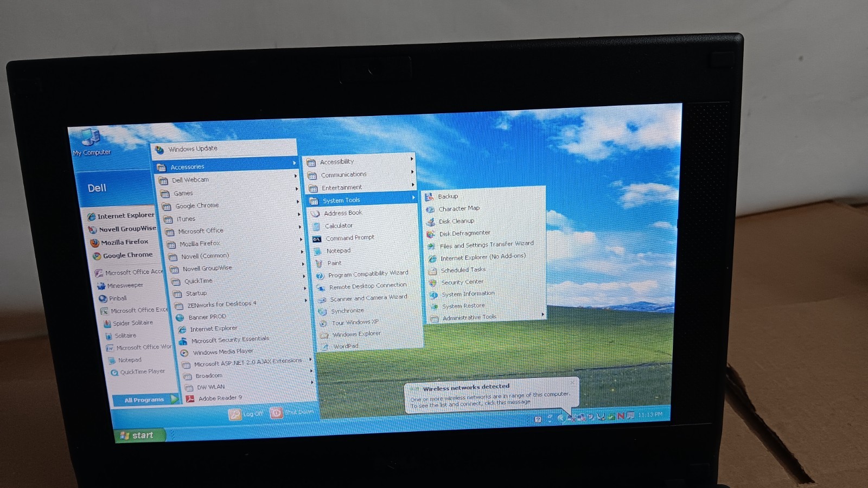Click the Novell GroupWise pinned icon
The image size is (868, 488).
point(93,230)
